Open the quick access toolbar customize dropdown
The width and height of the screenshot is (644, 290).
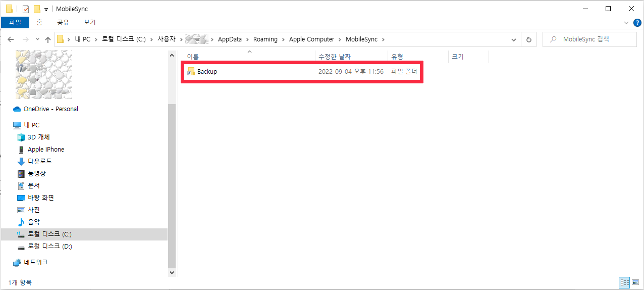(46, 9)
